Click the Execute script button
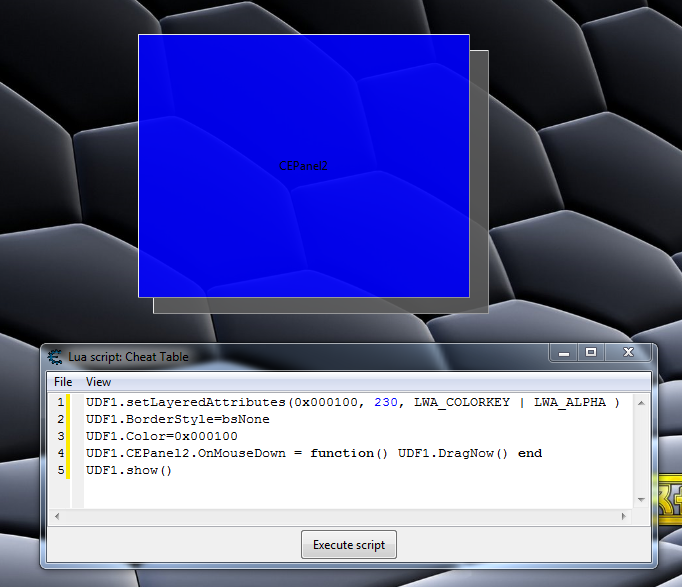 (x=349, y=544)
